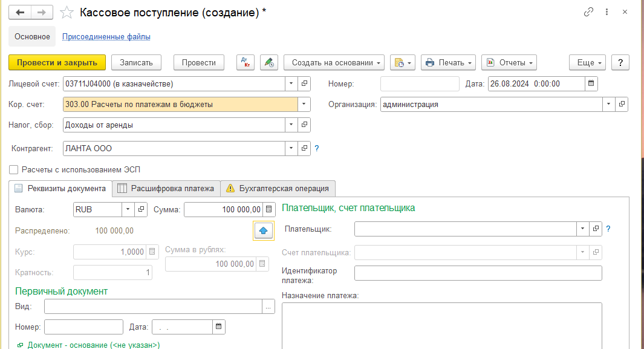This screenshot has width=644, height=349.
Task: Click into Идентификатор платежа field
Action: click(478, 273)
